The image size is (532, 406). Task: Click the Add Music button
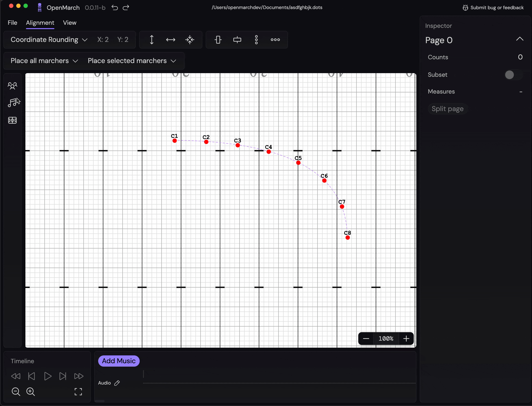pos(119,361)
